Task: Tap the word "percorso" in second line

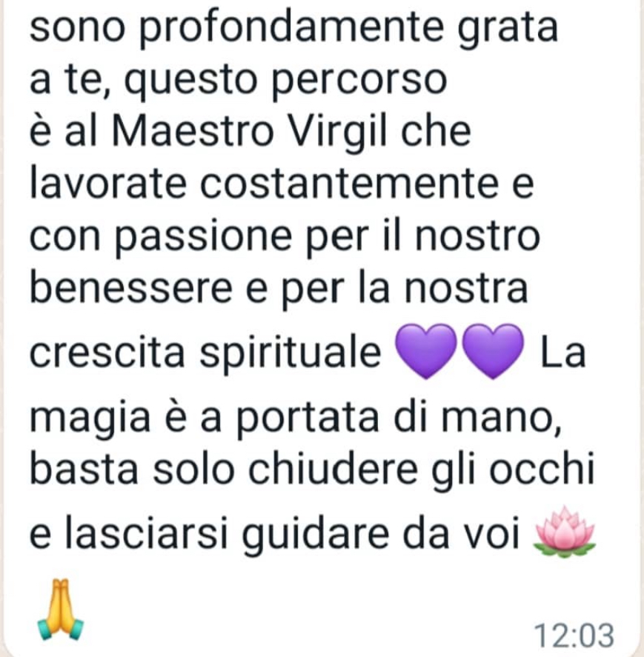Action: tap(359, 81)
